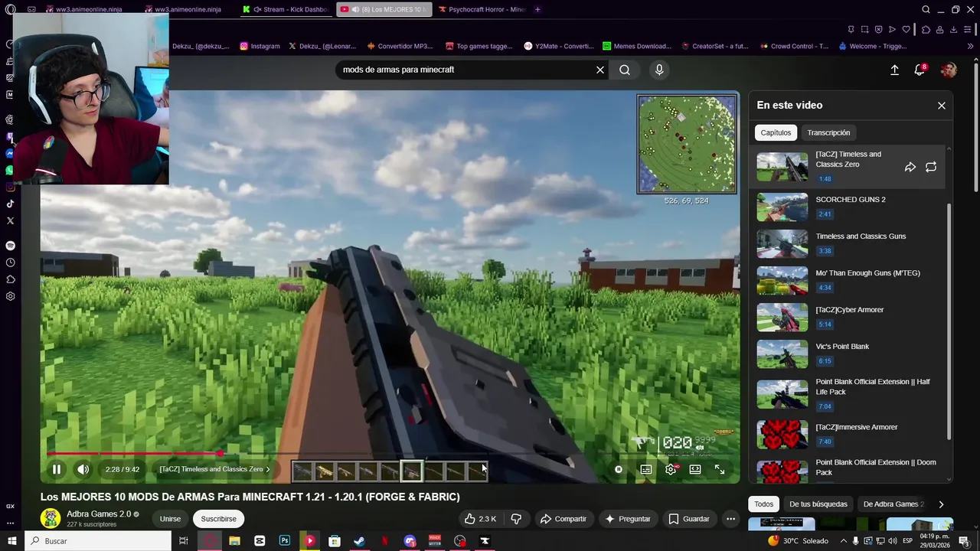Open the account avatar menu
Image resolution: width=980 pixels, height=551 pixels.
pos(949,70)
